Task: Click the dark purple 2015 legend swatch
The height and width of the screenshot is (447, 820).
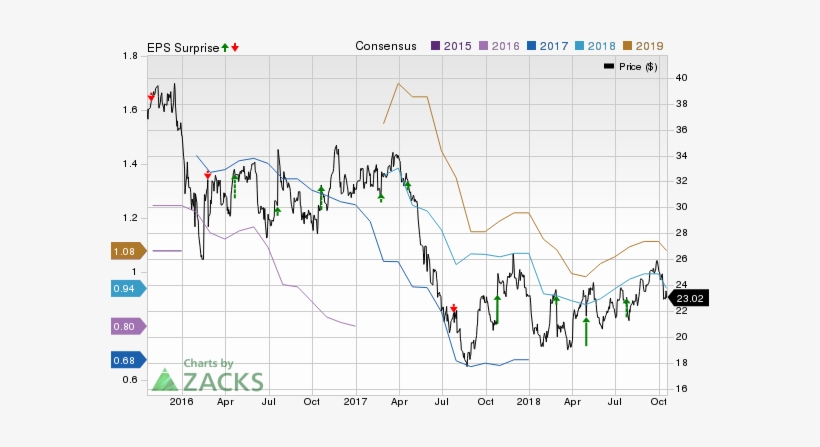Action: tap(435, 46)
